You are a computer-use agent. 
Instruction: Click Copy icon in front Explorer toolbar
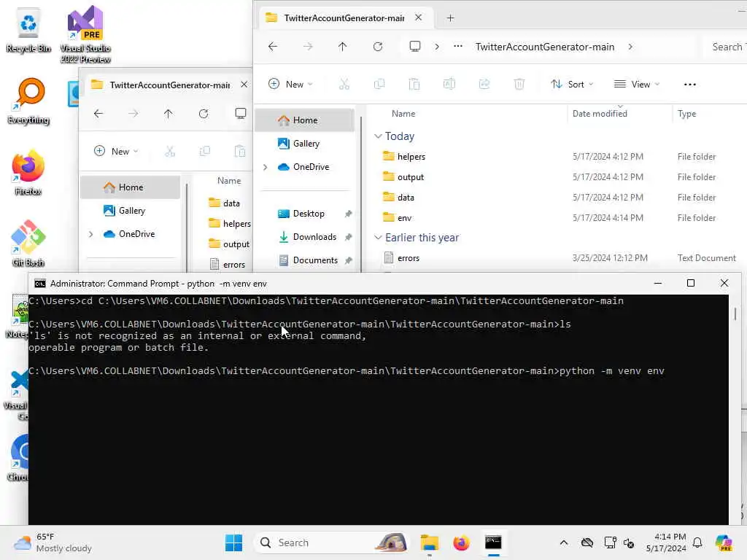point(379,85)
